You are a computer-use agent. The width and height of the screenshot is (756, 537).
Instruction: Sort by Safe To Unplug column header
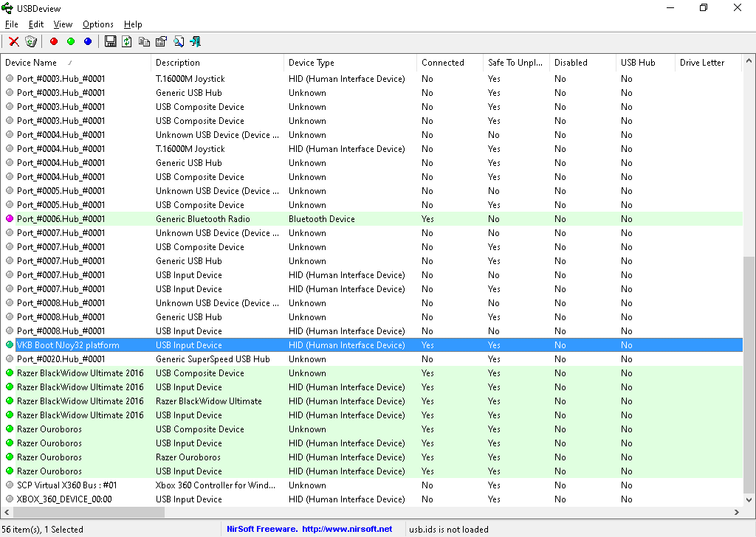point(516,63)
